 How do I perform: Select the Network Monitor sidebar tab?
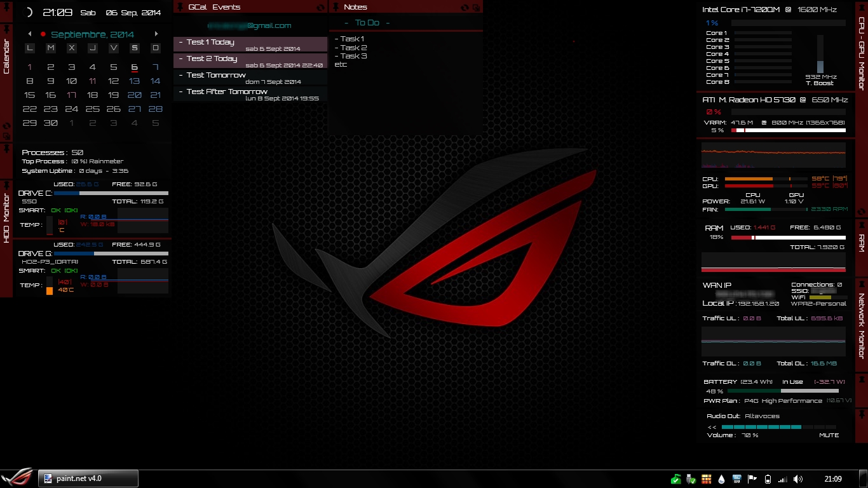862,326
